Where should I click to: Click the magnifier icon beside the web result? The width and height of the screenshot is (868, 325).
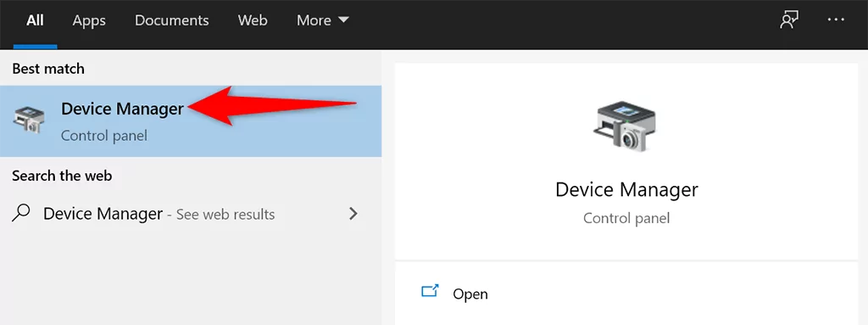[x=20, y=214]
